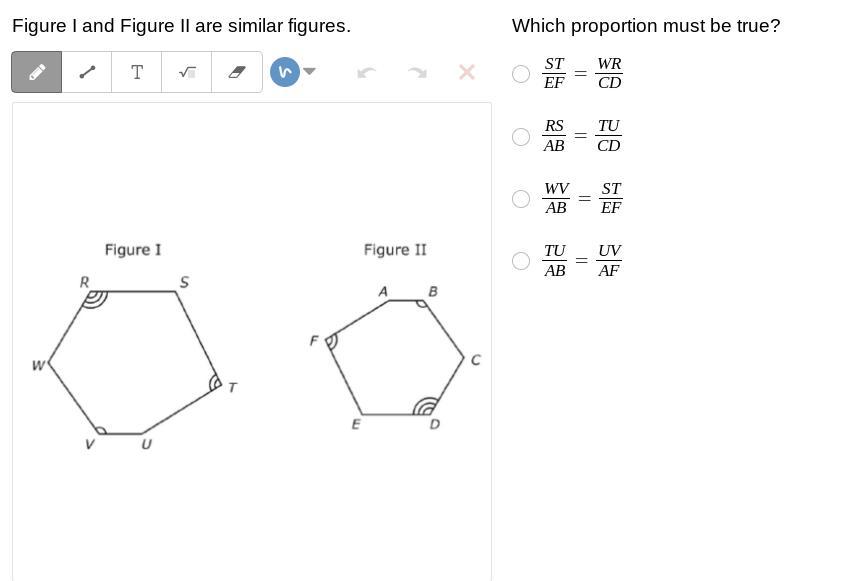Select the pencil drawing tool
This screenshot has height=581, width=860.
pyautogui.click(x=37, y=72)
